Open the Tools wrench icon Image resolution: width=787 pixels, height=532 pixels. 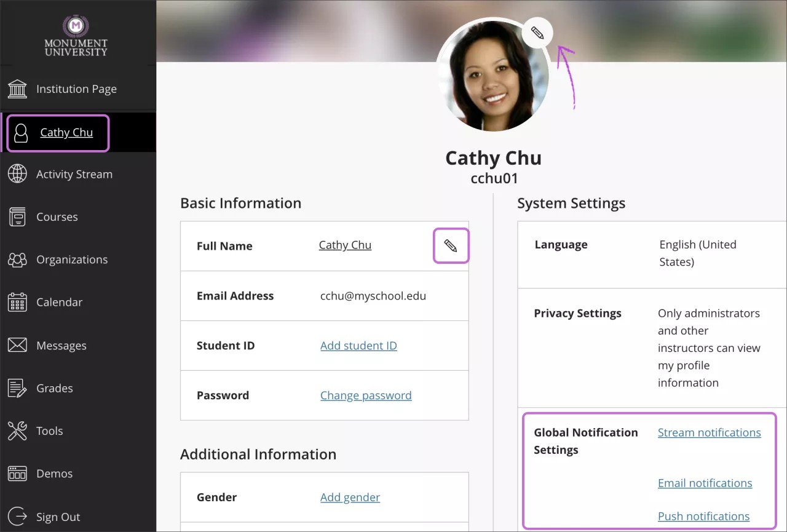click(17, 431)
